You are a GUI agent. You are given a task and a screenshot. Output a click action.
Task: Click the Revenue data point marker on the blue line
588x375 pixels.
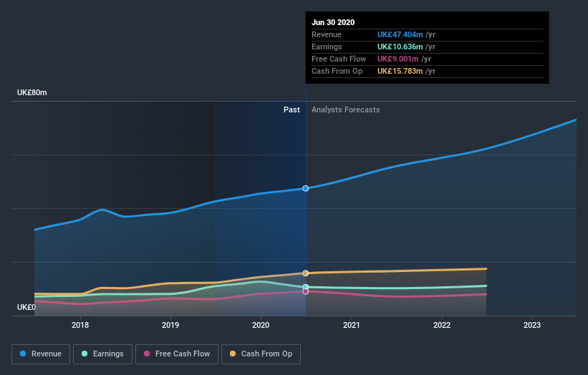(x=306, y=188)
